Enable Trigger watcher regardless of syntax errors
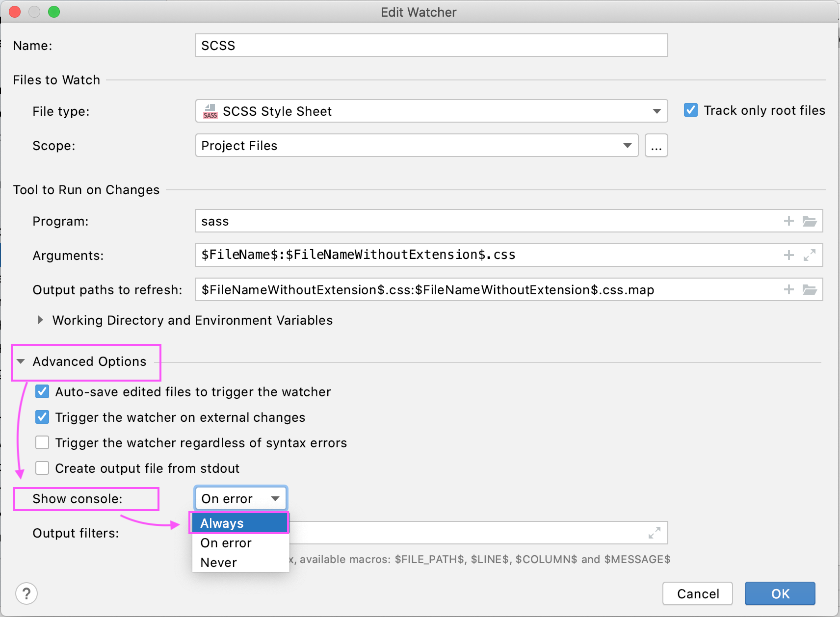The image size is (840, 617). coord(42,442)
